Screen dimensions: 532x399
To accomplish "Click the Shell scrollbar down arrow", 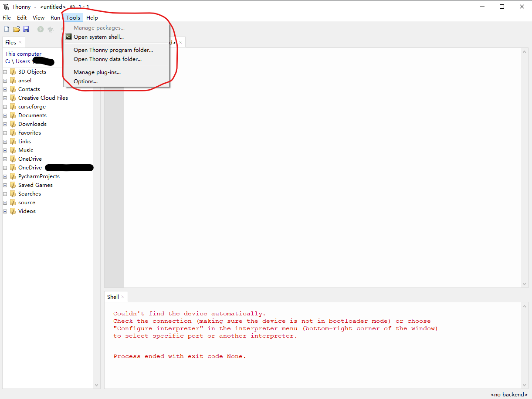I will (x=524, y=385).
